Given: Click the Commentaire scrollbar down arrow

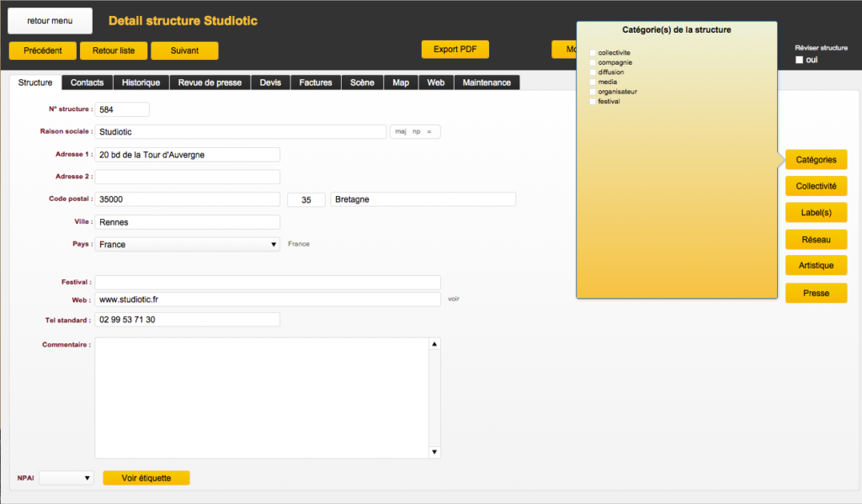Looking at the screenshot, I should click(x=434, y=452).
